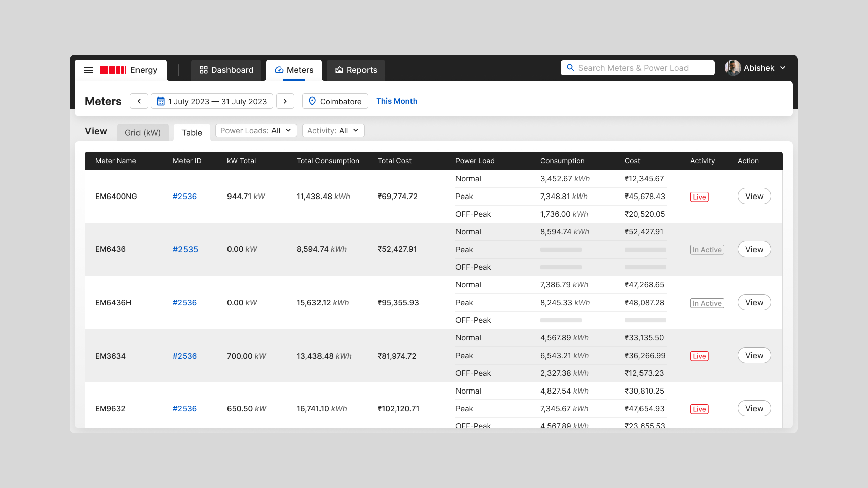Open the Power Loads filter dropdown

(255, 130)
